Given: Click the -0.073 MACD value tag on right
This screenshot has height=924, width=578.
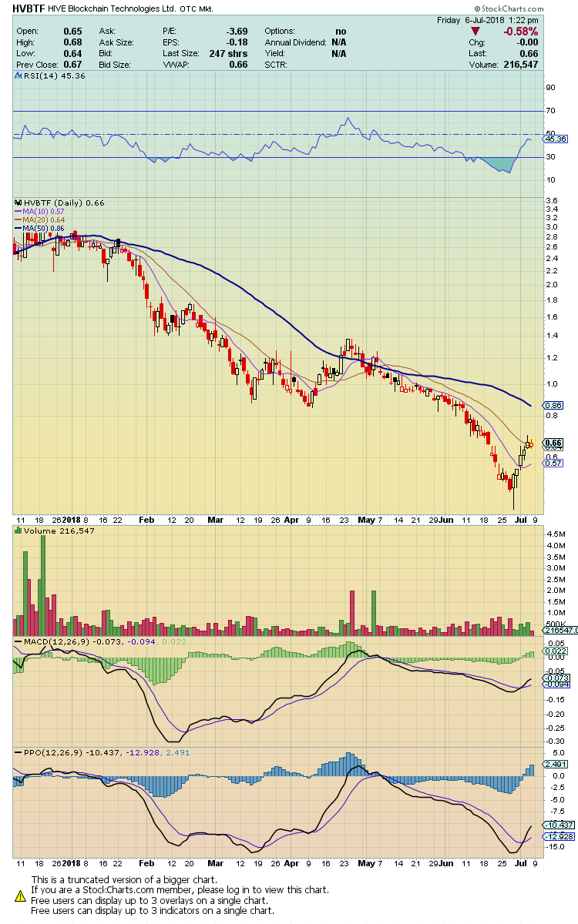Looking at the screenshot, I should 556,678.
